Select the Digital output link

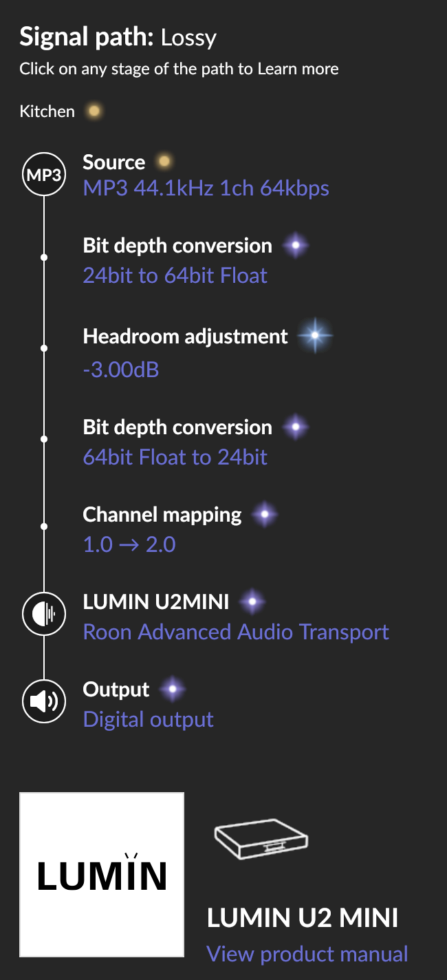click(x=149, y=720)
